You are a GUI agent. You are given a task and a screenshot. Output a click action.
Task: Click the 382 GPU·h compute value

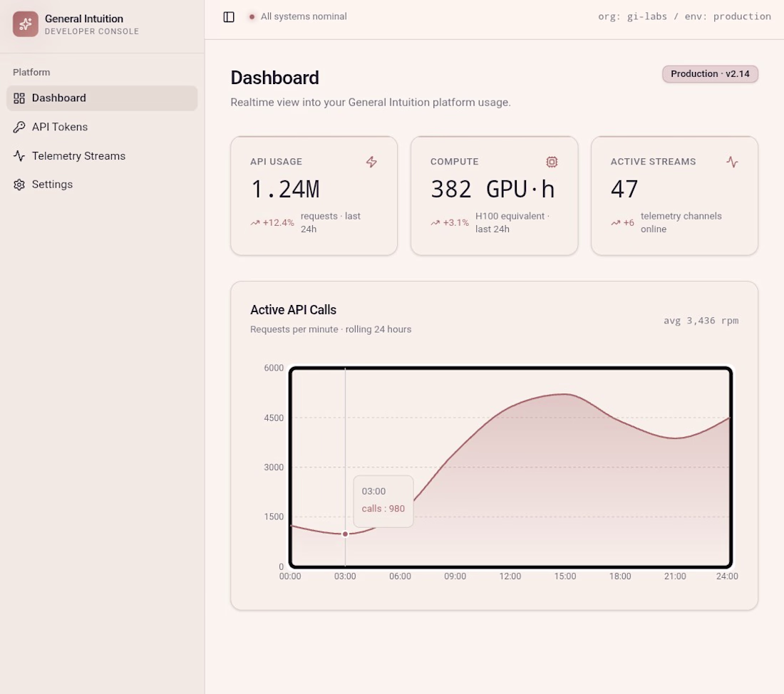coord(492,189)
